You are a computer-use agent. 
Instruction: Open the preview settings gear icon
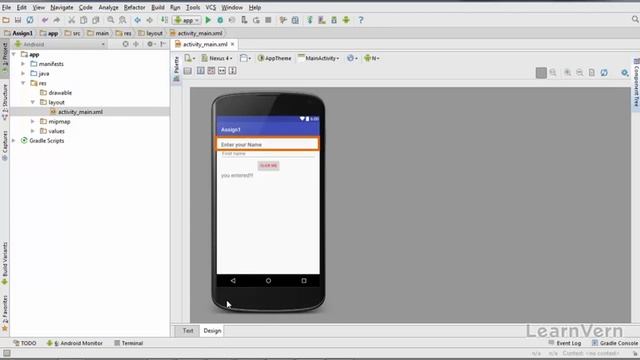pyautogui.click(x=625, y=73)
